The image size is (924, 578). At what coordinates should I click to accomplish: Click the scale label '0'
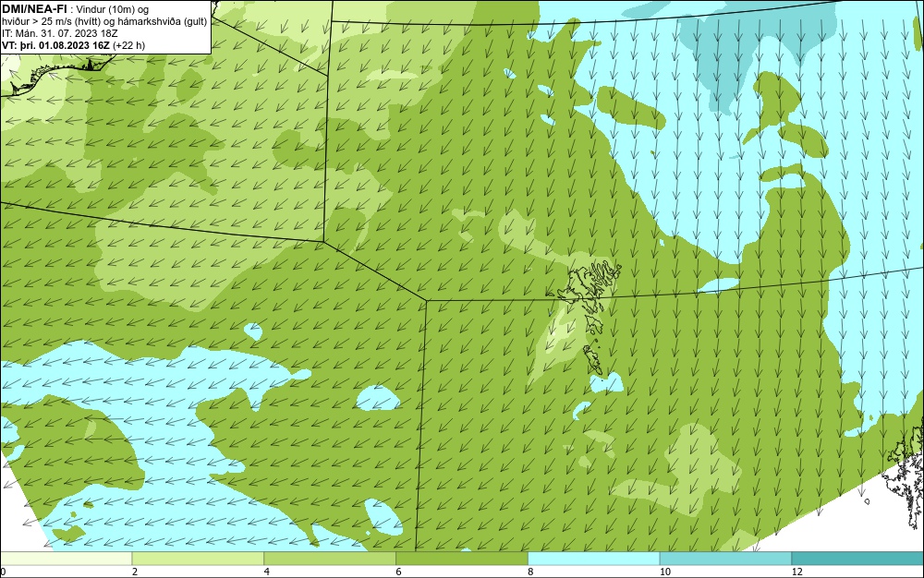[3, 572]
